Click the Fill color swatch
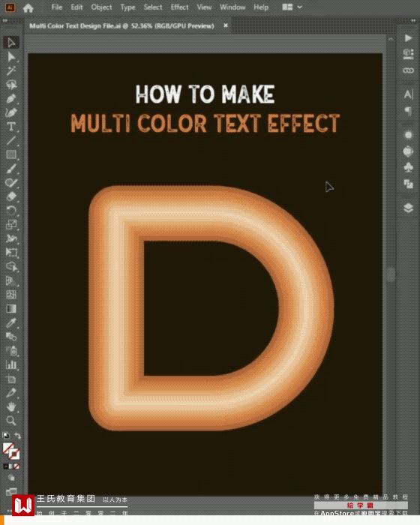 click(x=8, y=448)
